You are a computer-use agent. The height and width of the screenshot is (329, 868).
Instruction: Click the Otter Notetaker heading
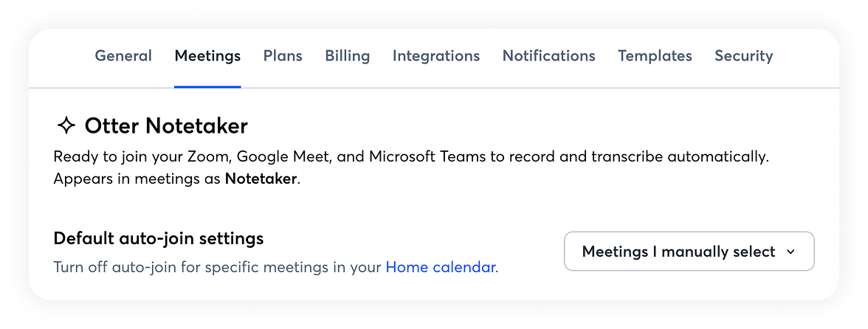[x=166, y=126]
